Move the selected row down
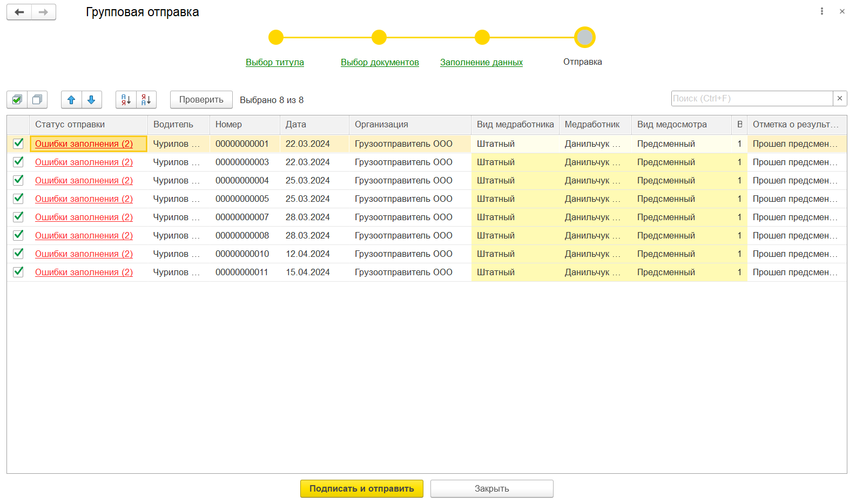 (91, 100)
